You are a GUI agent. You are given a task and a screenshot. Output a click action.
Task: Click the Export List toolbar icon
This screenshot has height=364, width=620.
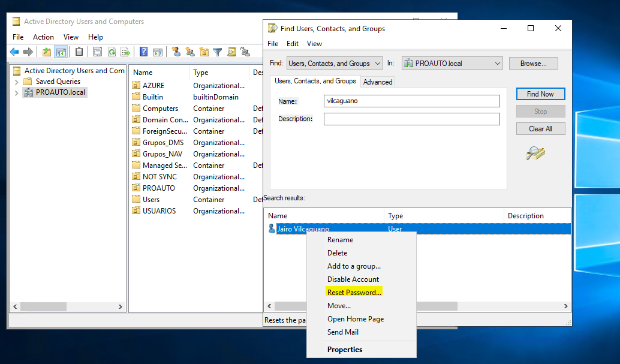tap(125, 52)
